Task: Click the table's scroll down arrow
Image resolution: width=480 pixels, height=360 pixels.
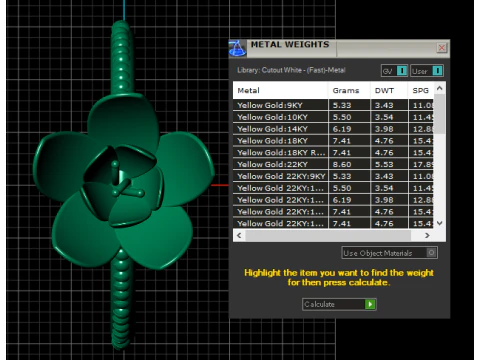Action: (439, 223)
